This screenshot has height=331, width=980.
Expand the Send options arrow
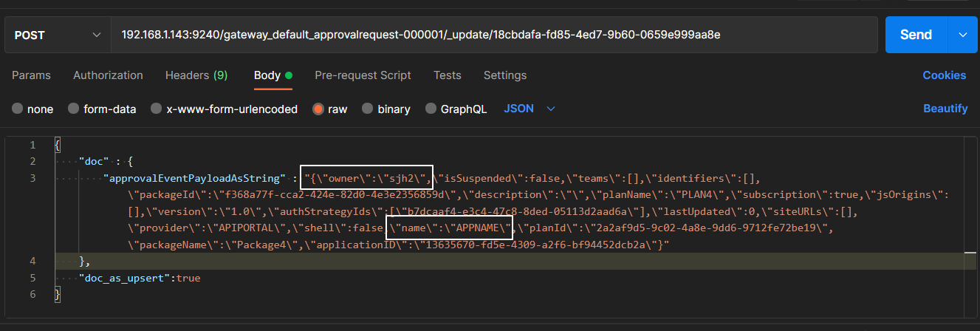(962, 35)
